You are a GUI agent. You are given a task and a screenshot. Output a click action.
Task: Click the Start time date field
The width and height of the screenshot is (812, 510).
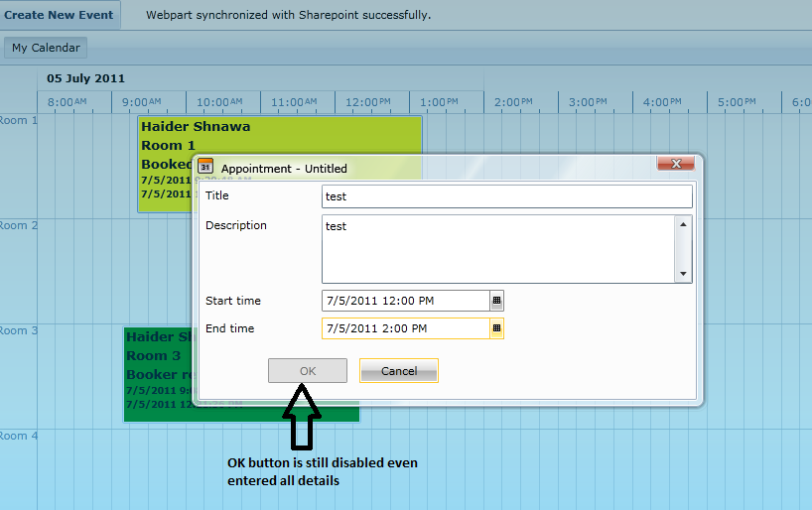[406, 301]
